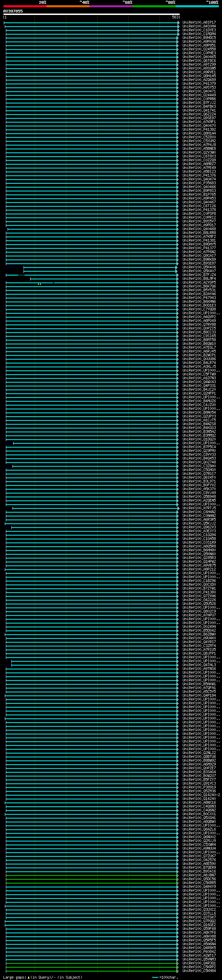Screen dimensions: 222x980
Task: Choose the UniRef100_Q40471 entry
Action: tap(199, 91)
